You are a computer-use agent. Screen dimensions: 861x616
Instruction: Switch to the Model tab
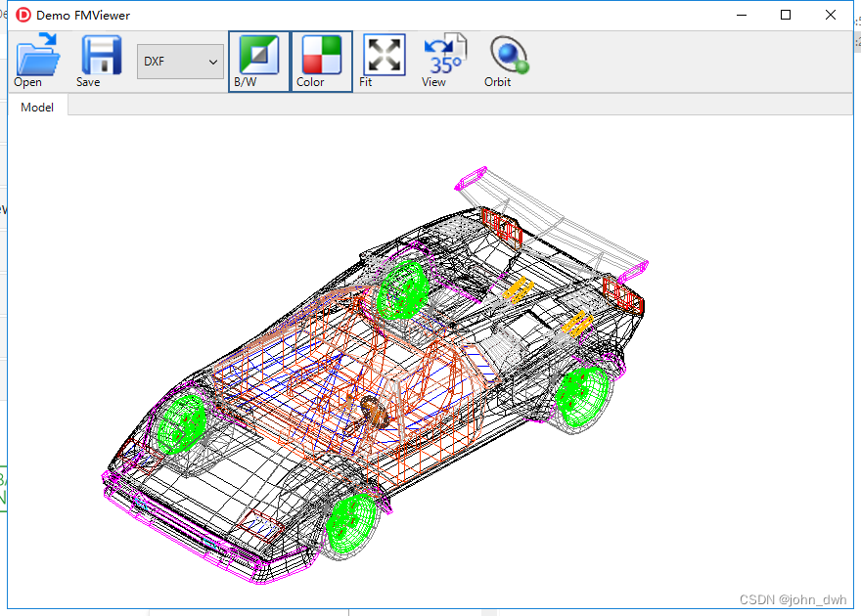[x=36, y=107]
